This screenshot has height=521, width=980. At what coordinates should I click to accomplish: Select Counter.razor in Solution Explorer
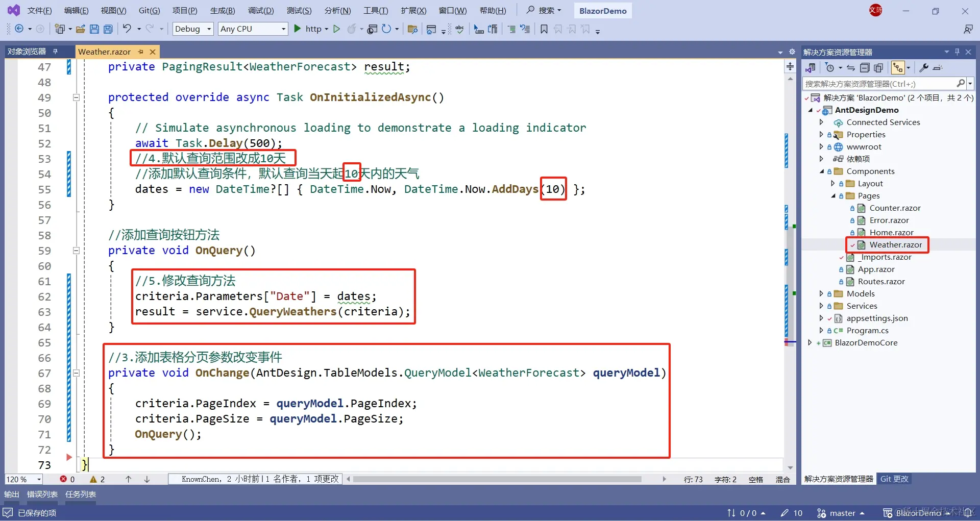[x=895, y=208]
